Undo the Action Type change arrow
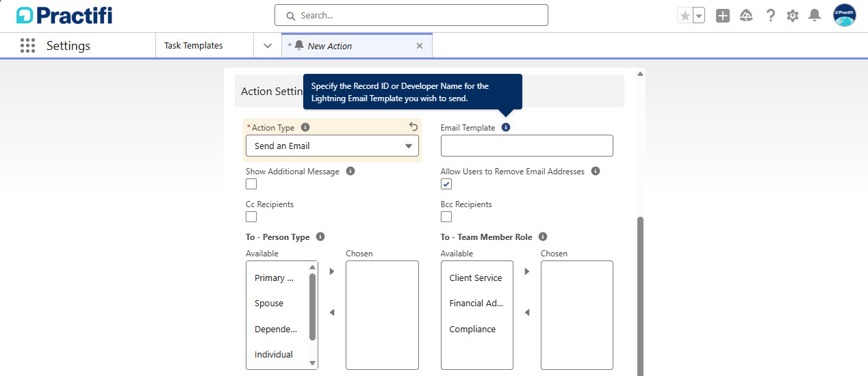 tap(413, 126)
